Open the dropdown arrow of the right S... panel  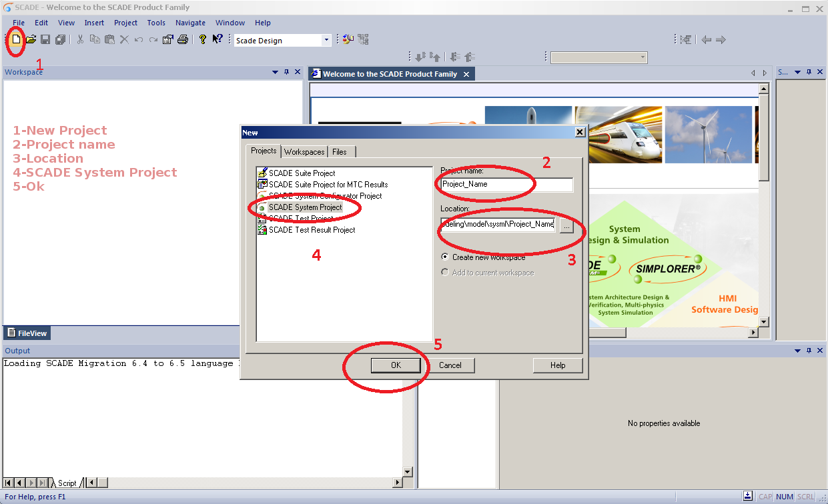797,72
